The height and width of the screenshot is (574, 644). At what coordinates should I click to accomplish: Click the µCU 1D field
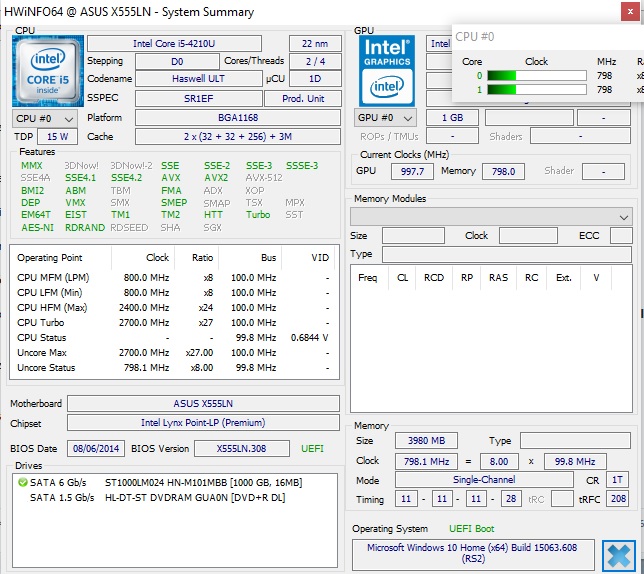pos(315,79)
